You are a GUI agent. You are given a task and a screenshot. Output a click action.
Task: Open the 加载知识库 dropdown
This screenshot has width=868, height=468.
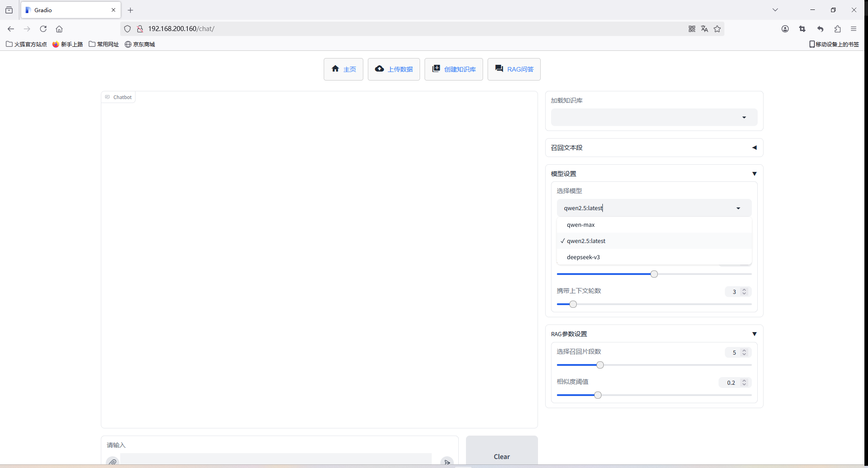(654, 117)
